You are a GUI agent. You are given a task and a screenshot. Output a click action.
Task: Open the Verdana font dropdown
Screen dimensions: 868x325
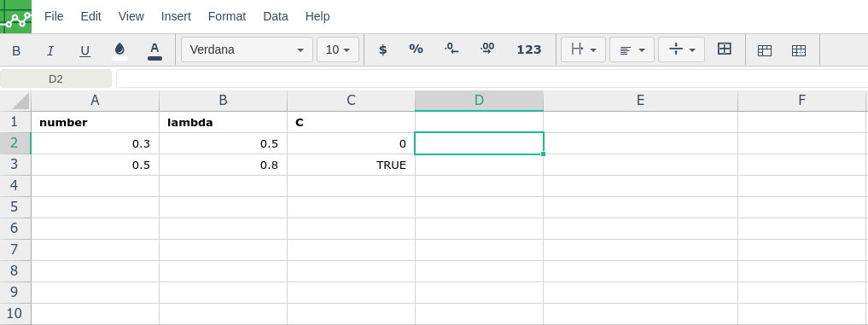point(247,49)
